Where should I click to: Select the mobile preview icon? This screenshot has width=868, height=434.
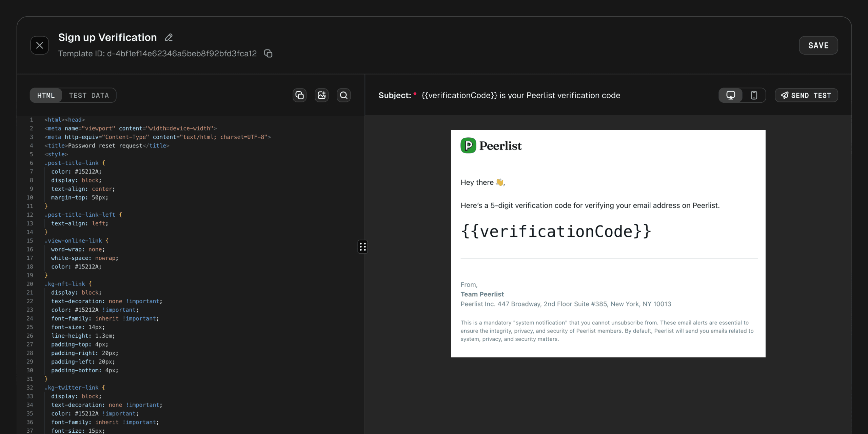pyautogui.click(x=754, y=95)
